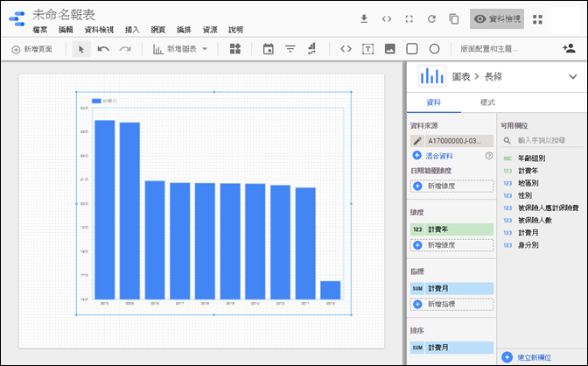
Task: Open the 編排 menu
Action: pyautogui.click(x=184, y=30)
